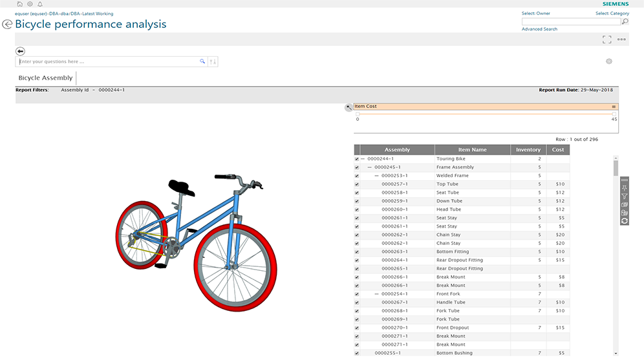
Task: Click the black back arrow above question box
Action: coord(20,51)
